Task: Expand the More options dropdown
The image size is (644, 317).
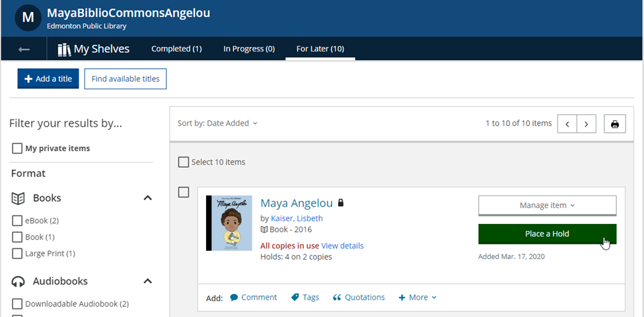Action: [x=417, y=297]
